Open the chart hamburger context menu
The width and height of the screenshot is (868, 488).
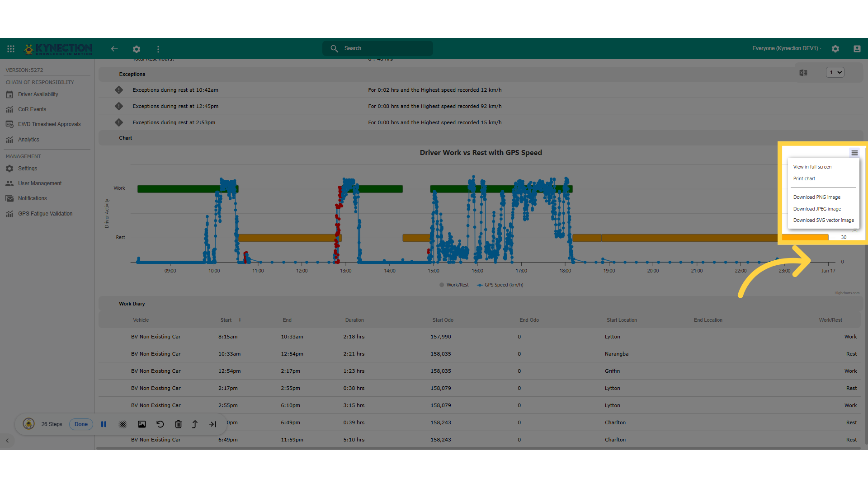pyautogui.click(x=854, y=153)
